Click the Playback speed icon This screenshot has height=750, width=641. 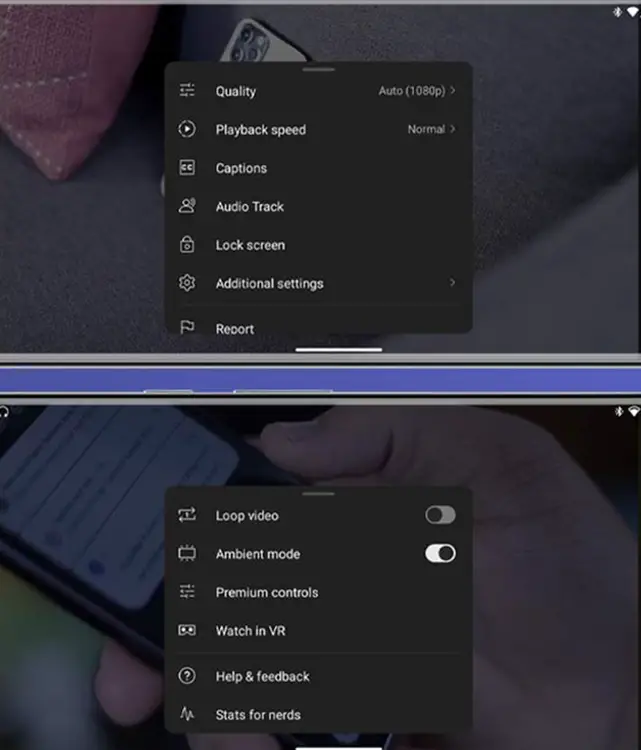point(187,129)
